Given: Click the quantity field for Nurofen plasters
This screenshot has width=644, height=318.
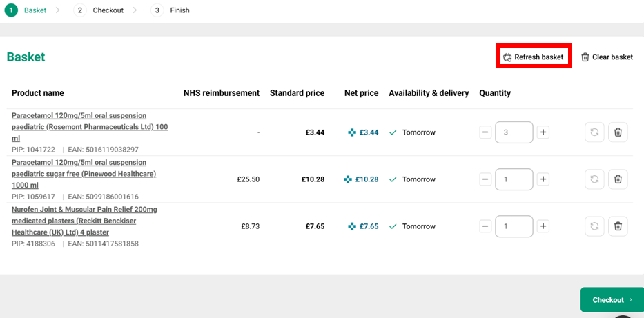Looking at the screenshot, I should pos(514,226).
